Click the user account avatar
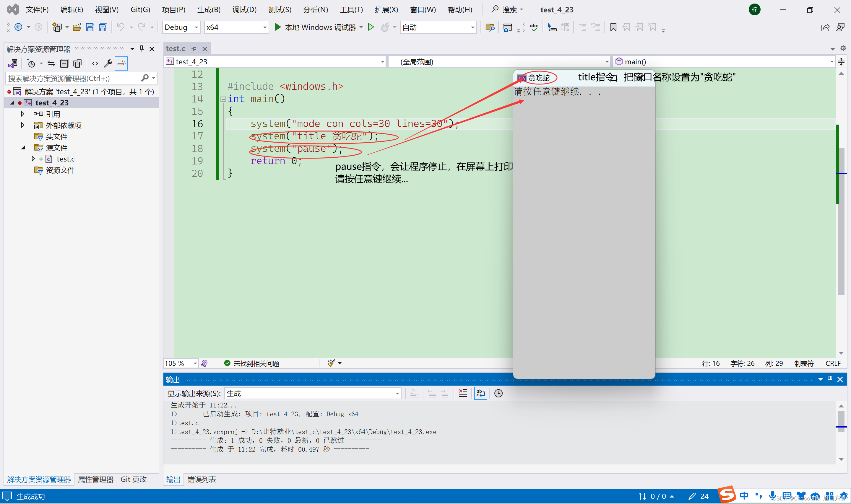Screen dimensions: 851x504 pos(754,9)
